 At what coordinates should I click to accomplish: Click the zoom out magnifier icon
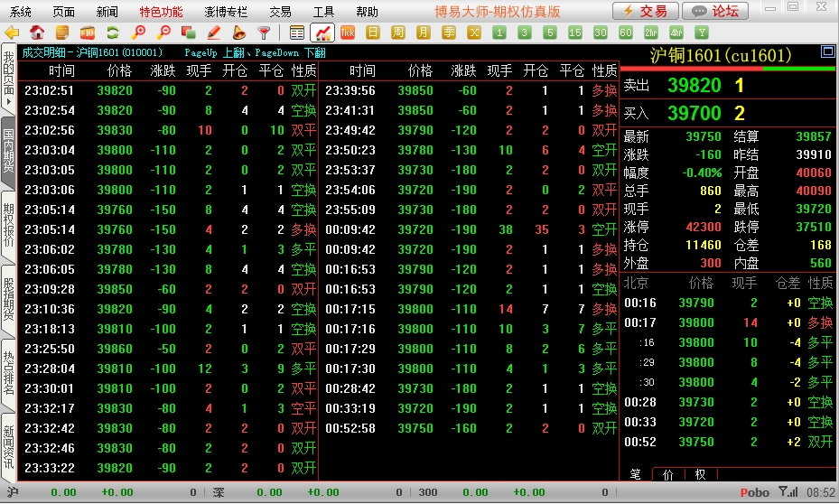pos(163,33)
